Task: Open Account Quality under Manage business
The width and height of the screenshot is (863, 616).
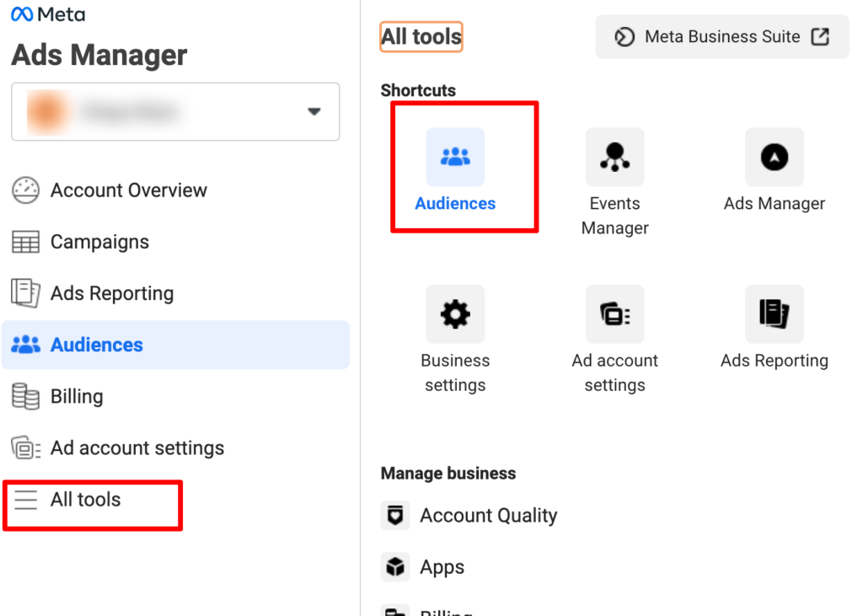Action: 489,516
